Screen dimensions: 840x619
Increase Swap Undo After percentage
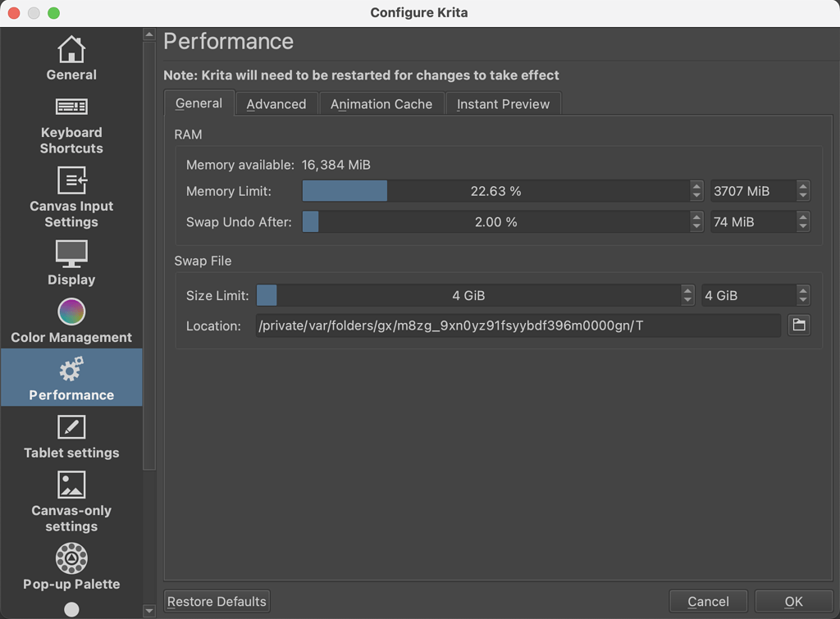point(696,216)
